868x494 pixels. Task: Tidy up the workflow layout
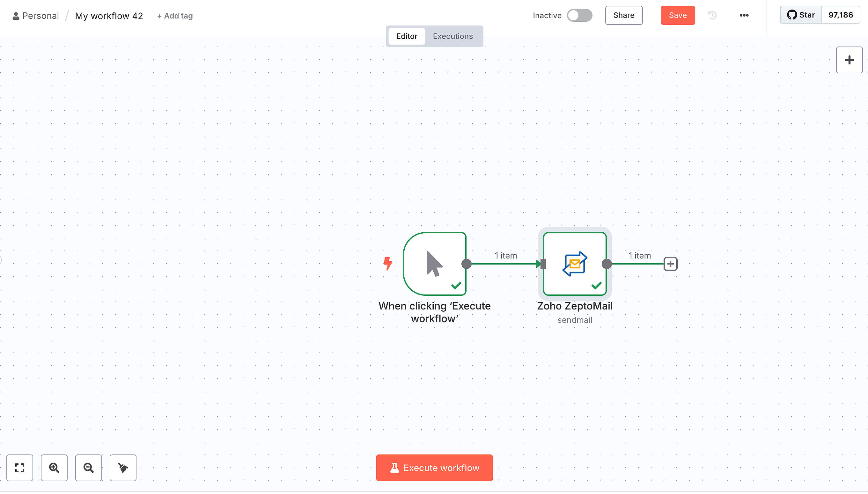coord(123,468)
